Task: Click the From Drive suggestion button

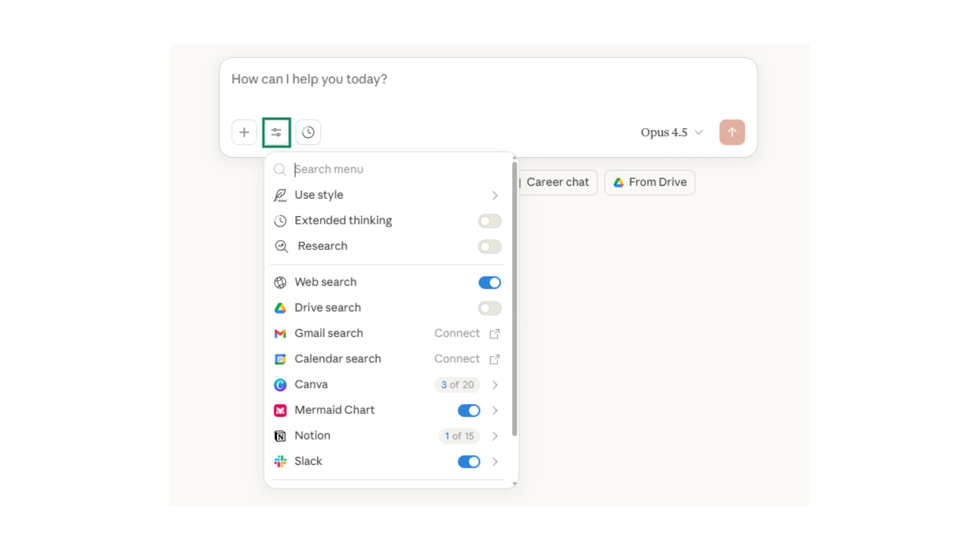Action: [x=649, y=182]
